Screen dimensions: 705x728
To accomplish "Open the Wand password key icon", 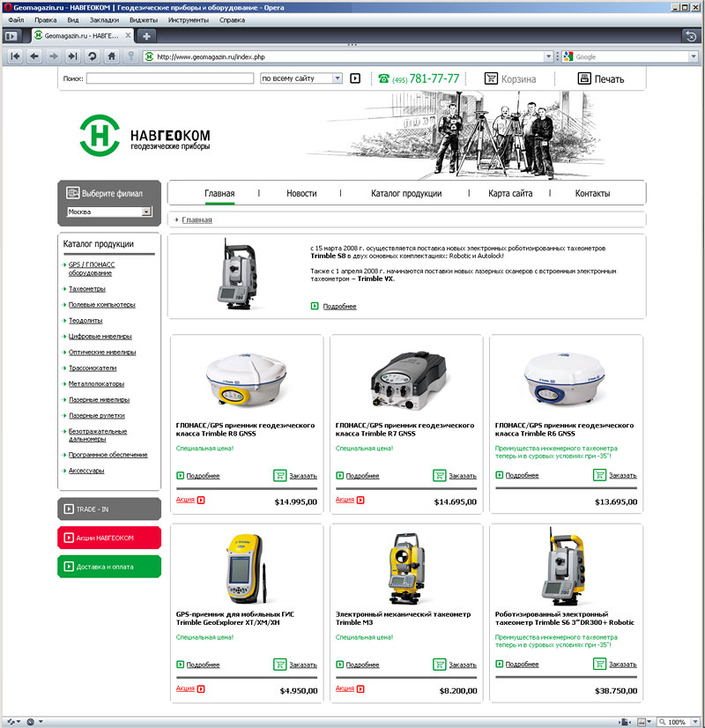I will coord(131,56).
